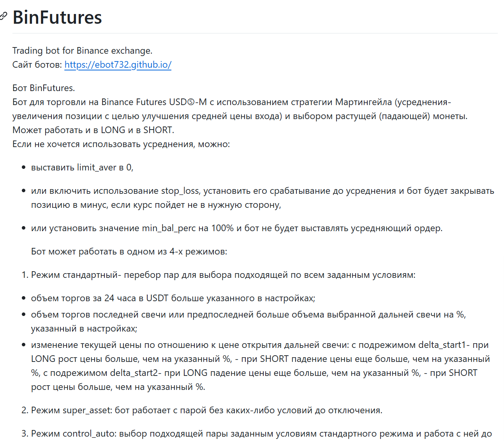504x444 pixels.
Task: Click the 'Если не хочется использовать усреднения' line
Action: [x=121, y=144]
